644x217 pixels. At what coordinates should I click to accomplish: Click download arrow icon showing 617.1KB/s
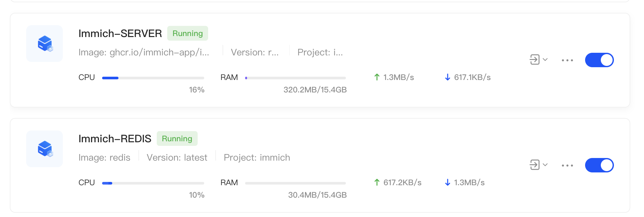[x=448, y=77]
